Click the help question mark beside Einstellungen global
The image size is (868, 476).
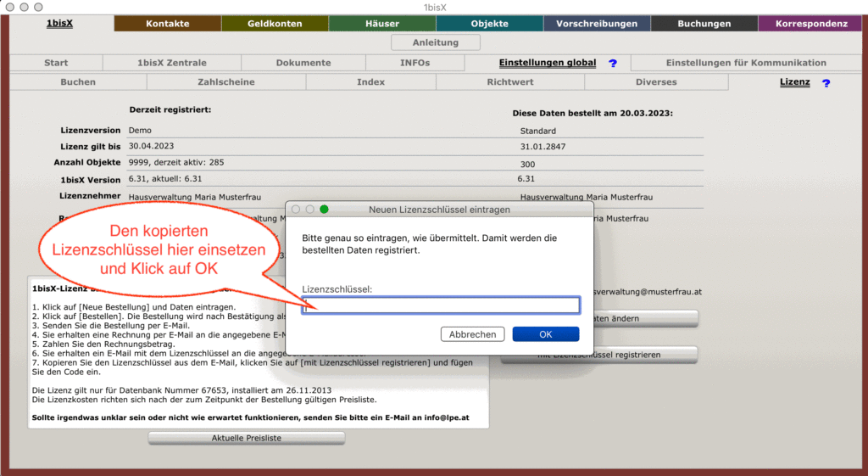pyautogui.click(x=613, y=64)
